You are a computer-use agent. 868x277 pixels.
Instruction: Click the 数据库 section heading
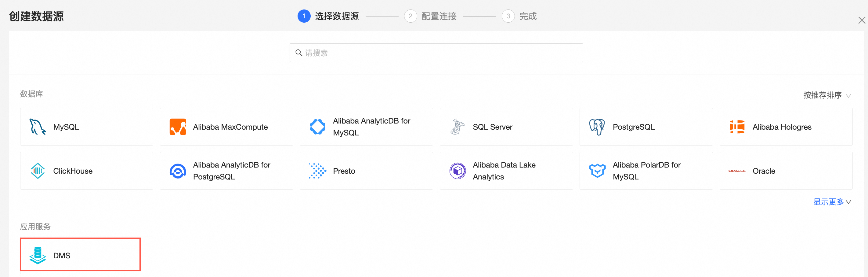(31, 94)
